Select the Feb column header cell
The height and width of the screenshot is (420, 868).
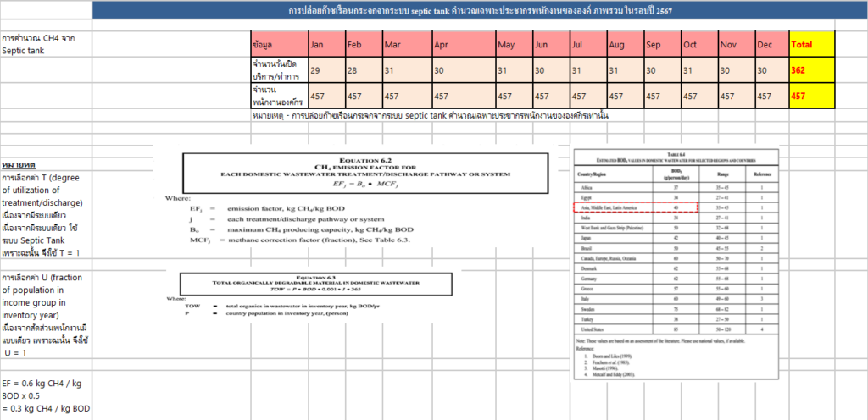(x=362, y=44)
